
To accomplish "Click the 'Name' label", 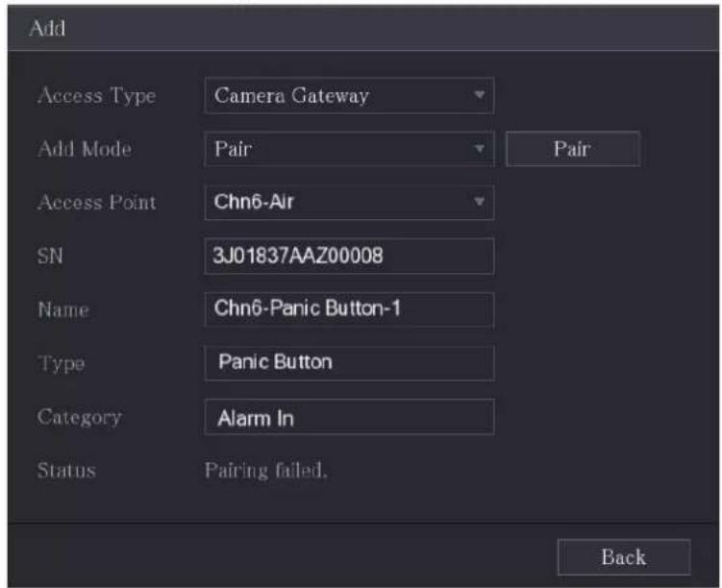I will [63, 309].
